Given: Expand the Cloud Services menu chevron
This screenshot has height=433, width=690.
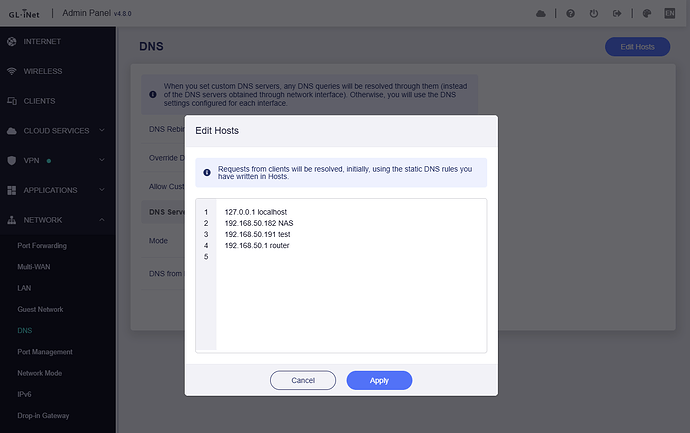Looking at the screenshot, I should click(x=102, y=131).
